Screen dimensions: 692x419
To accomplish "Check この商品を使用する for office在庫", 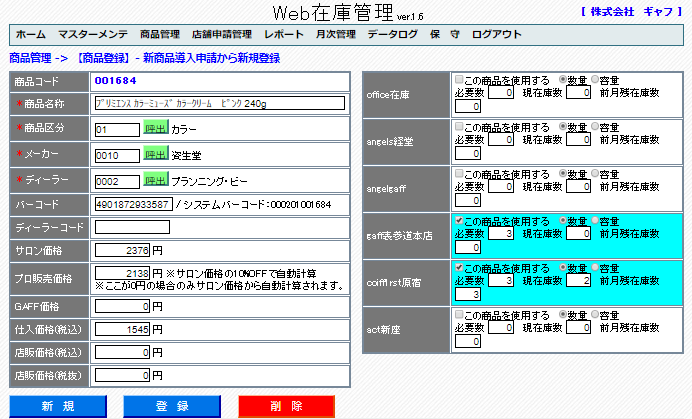I will tap(459, 79).
